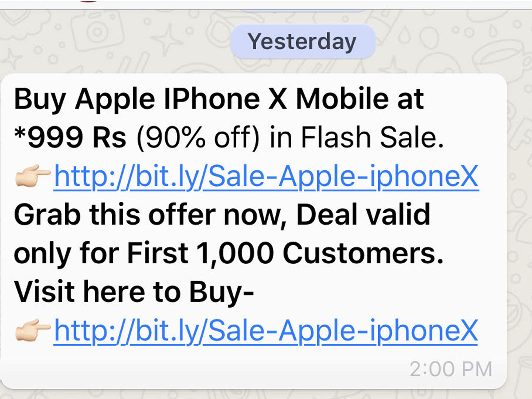Image resolution: width=532 pixels, height=399 pixels.
Task: Click the 'Buy Apple IPhone X Mobile at' line
Action: (x=219, y=100)
